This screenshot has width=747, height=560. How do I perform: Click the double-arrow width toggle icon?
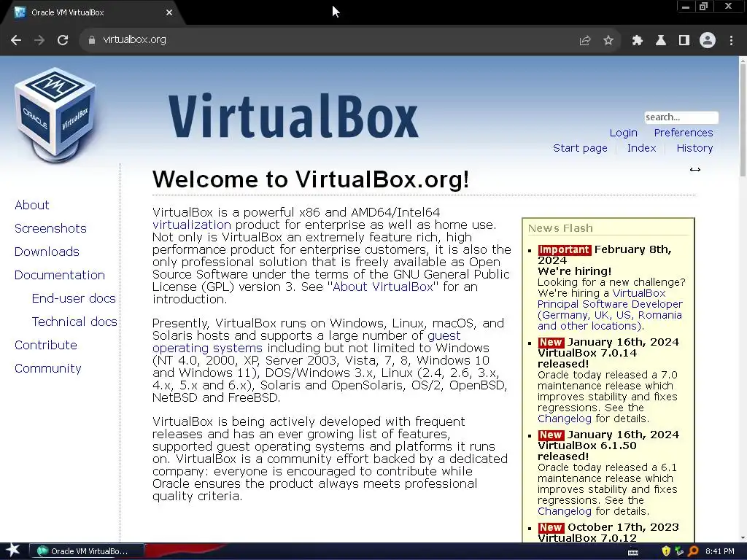tap(695, 169)
